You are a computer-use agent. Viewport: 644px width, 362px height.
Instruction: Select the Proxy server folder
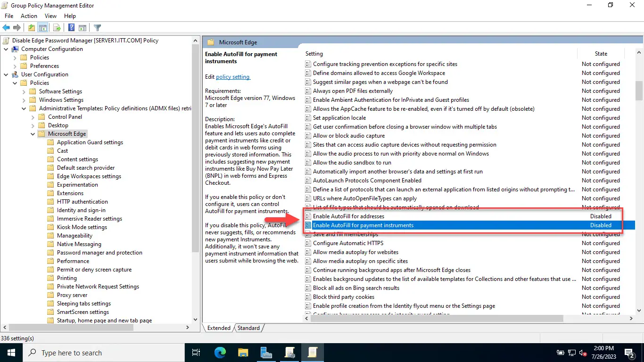pyautogui.click(x=72, y=295)
